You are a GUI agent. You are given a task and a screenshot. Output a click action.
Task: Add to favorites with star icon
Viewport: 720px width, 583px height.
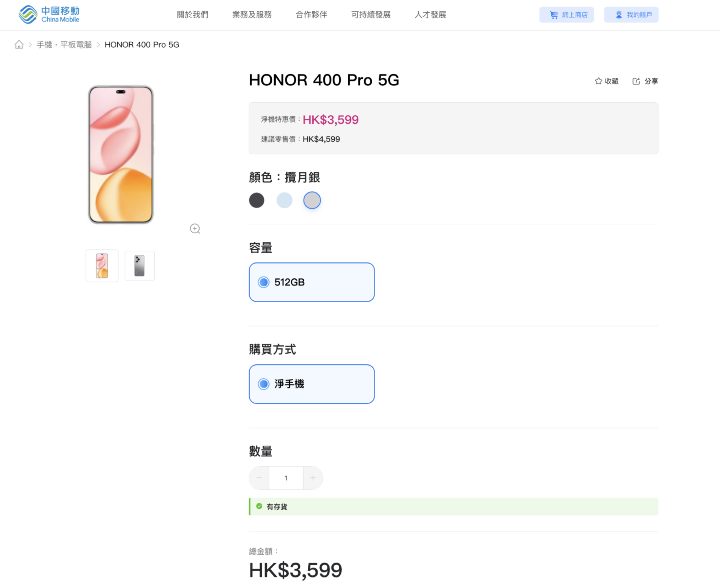pyautogui.click(x=598, y=81)
